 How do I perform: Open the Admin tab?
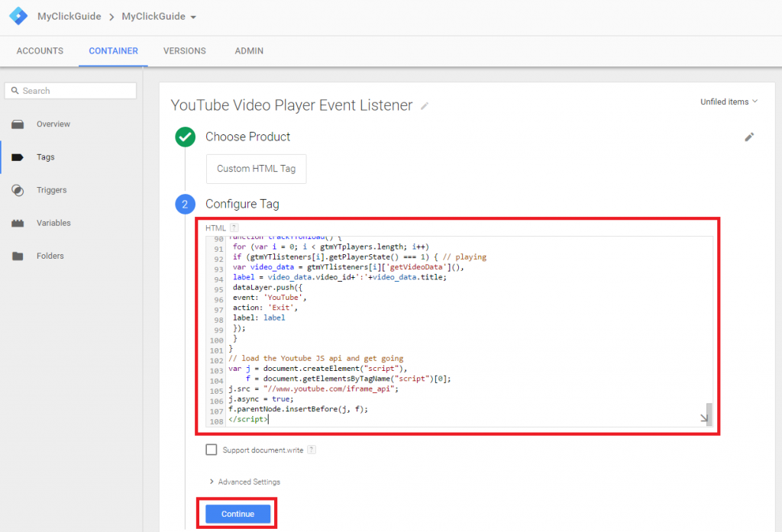pyautogui.click(x=249, y=51)
